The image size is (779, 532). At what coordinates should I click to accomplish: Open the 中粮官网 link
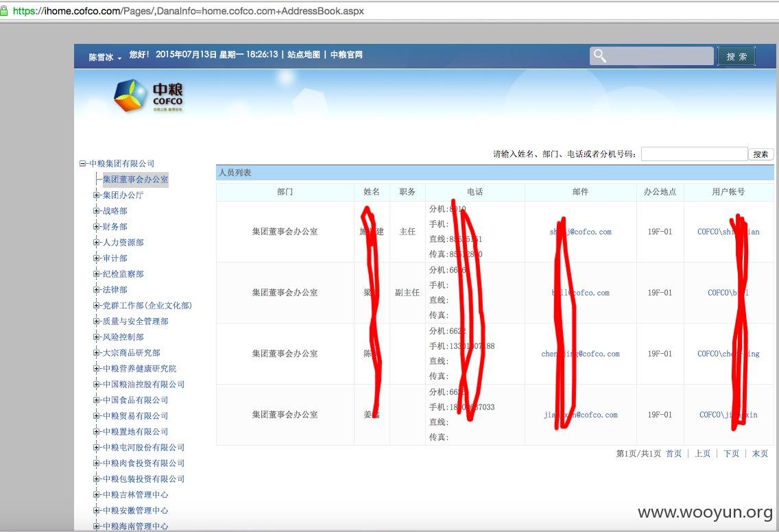[x=346, y=55]
